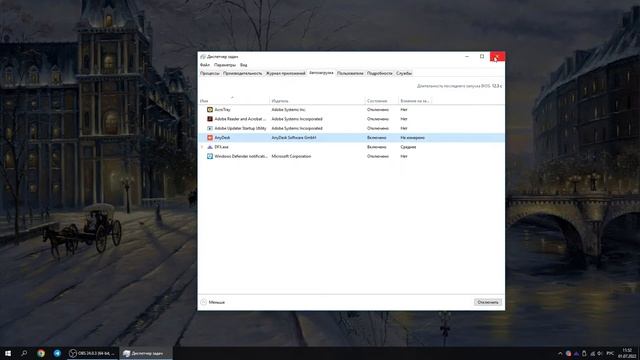Switch to the Подробности tab
Screen dimensions: 640x360
pyautogui.click(x=380, y=73)
